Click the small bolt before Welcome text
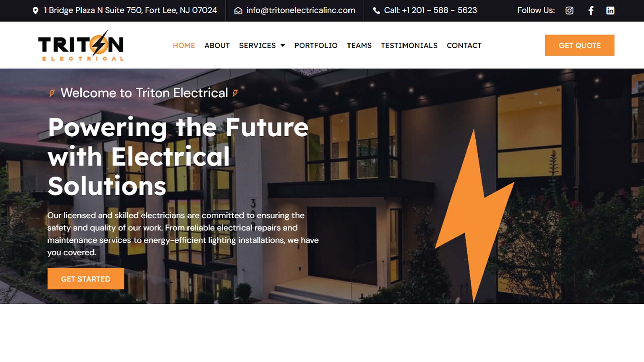 point(52,93)
